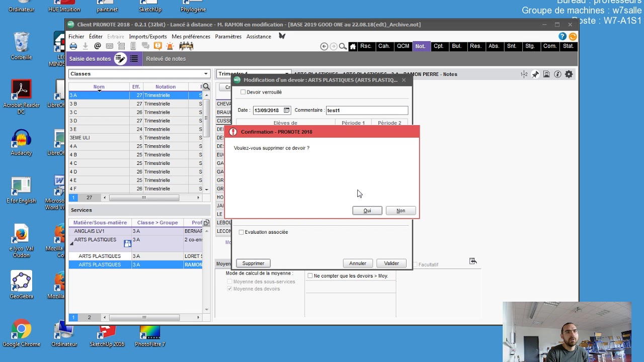
Task: Click the chat bubbles discussion icon
Action: 145,46
